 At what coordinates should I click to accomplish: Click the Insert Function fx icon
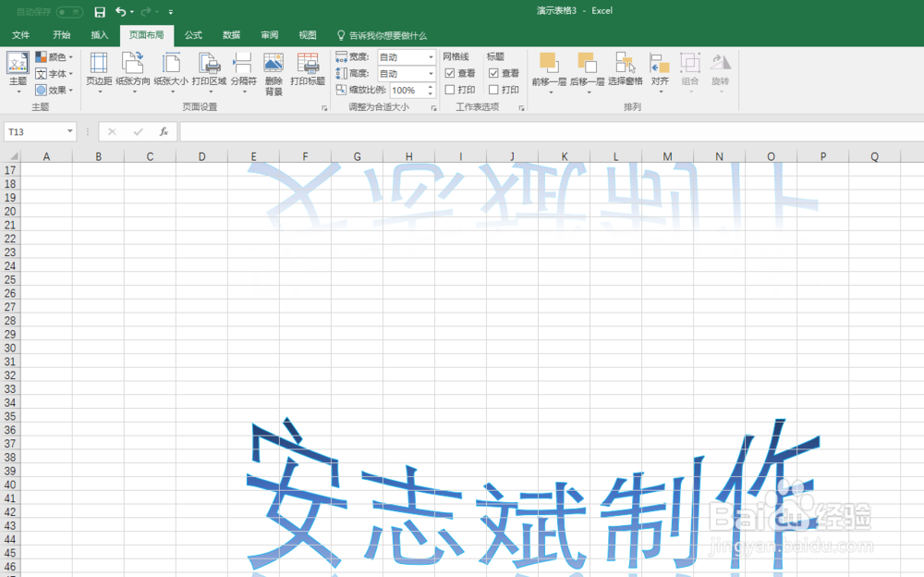164,131
